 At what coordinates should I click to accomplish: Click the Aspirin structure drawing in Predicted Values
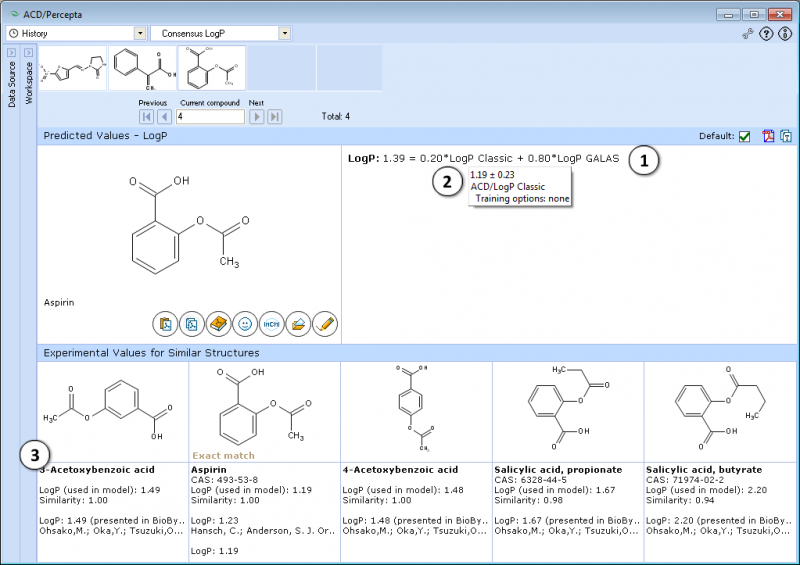click(x=189, y=223)
